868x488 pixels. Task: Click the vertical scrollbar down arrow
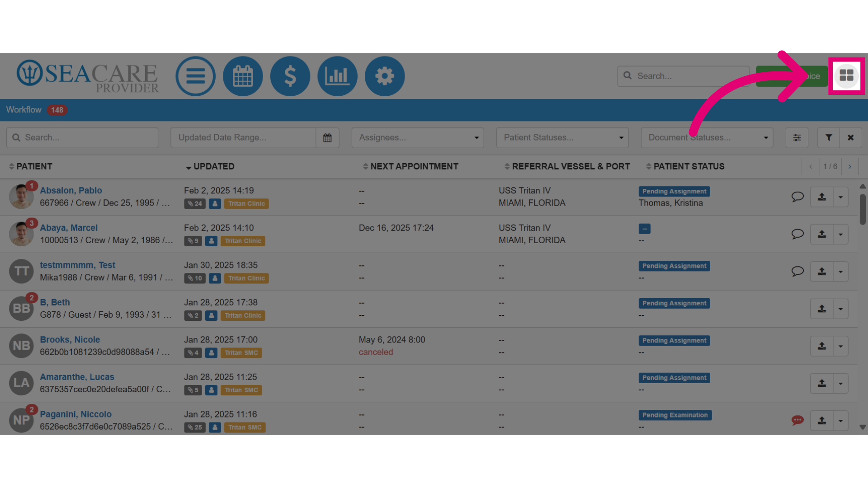863,427
